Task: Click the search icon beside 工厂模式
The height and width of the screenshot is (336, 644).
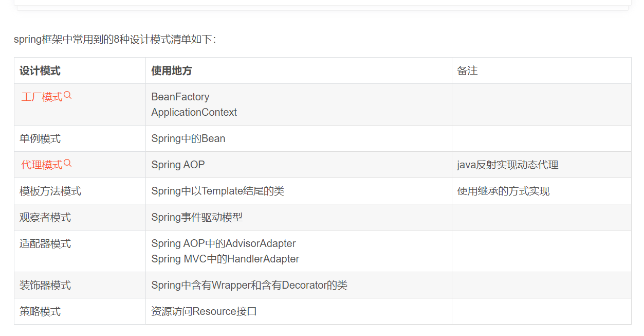Action: (68, 96)
